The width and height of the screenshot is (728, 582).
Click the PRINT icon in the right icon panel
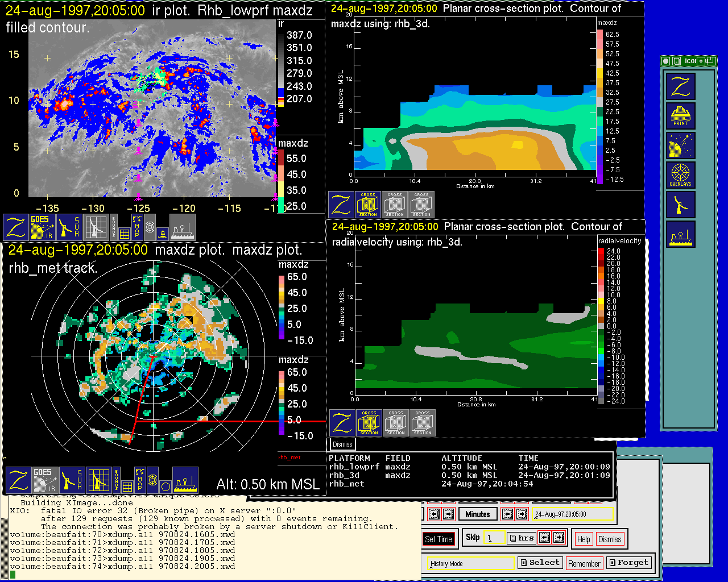(680, 117)
